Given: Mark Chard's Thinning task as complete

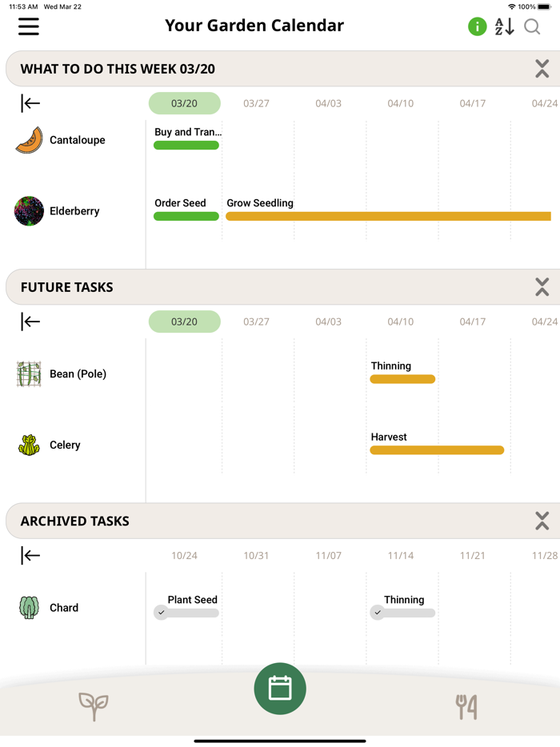Looking at the screenshot, I should [x=377, y=613].
